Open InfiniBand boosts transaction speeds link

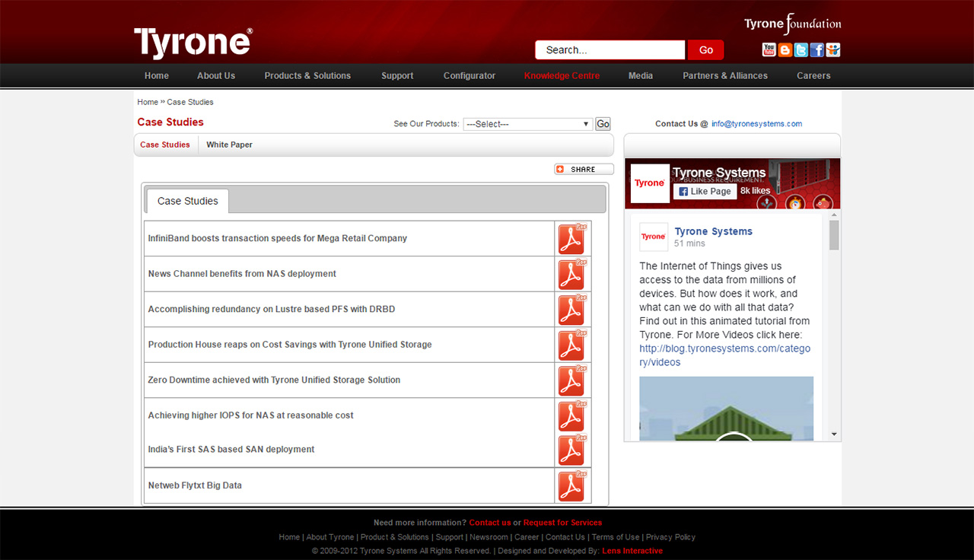point(278,239)
